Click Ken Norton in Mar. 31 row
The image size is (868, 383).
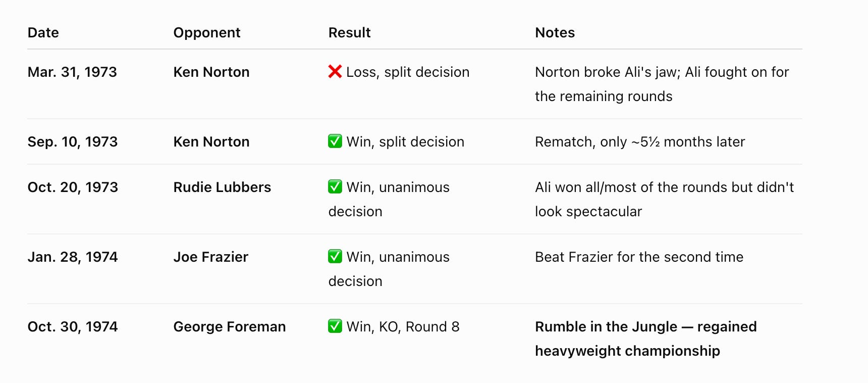click(x=211, y=72)
